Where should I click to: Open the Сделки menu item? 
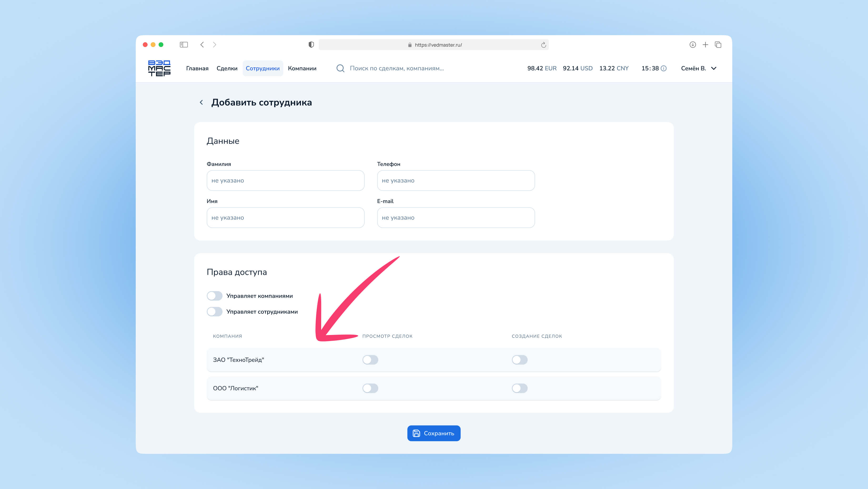(x=227, y=68)
